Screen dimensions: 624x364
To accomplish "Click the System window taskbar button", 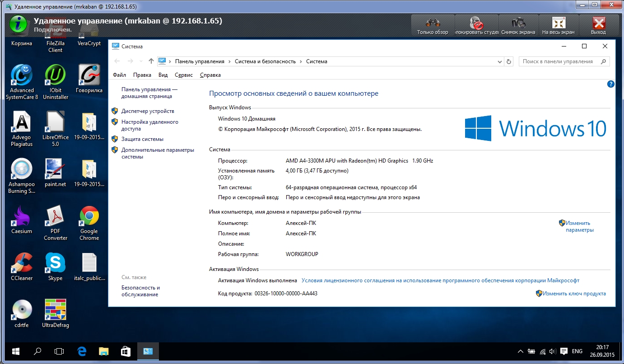I will click(x=148, y=351).
